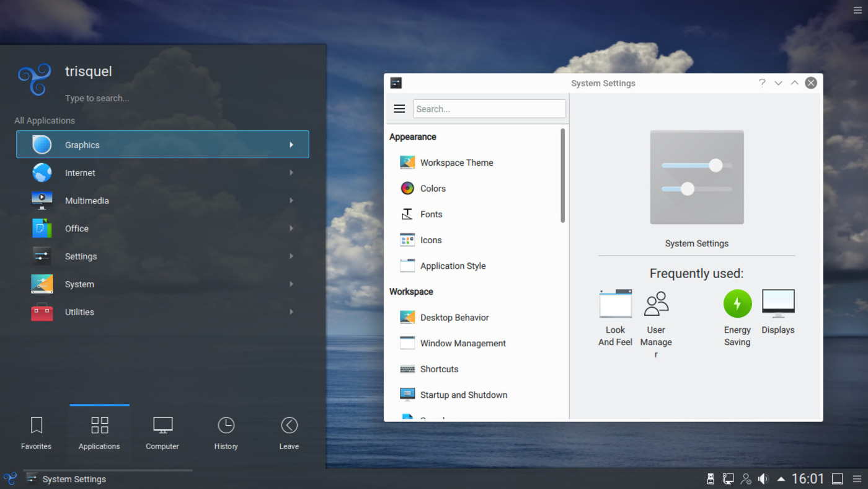Show hidden system tray icons arrow

[x=781, y=478]
